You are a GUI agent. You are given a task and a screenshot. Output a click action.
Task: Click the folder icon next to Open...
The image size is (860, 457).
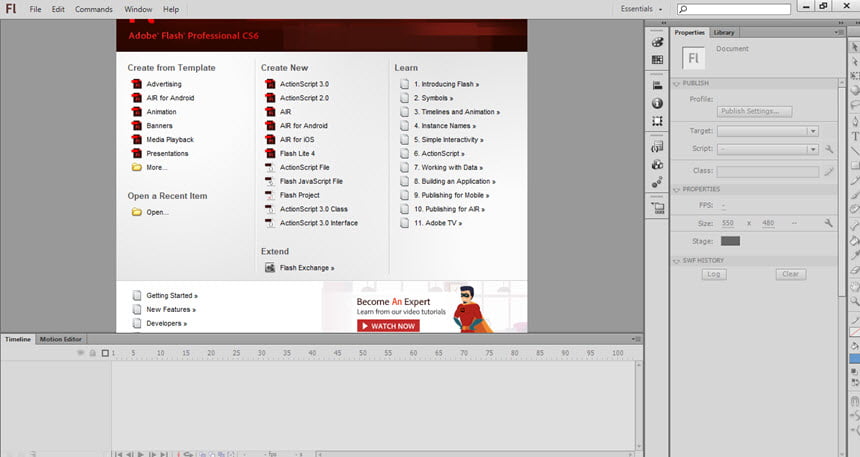coord(137,212)
